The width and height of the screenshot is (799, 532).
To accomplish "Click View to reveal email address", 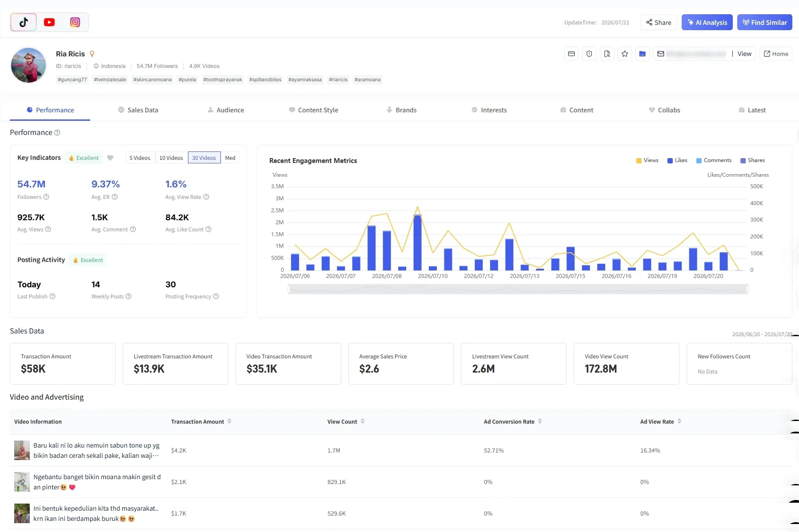I will pyautogui.click(x=744, y=54).
